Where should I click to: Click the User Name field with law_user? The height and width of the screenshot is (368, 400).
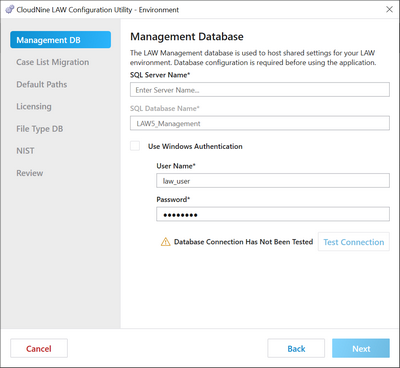273,181
